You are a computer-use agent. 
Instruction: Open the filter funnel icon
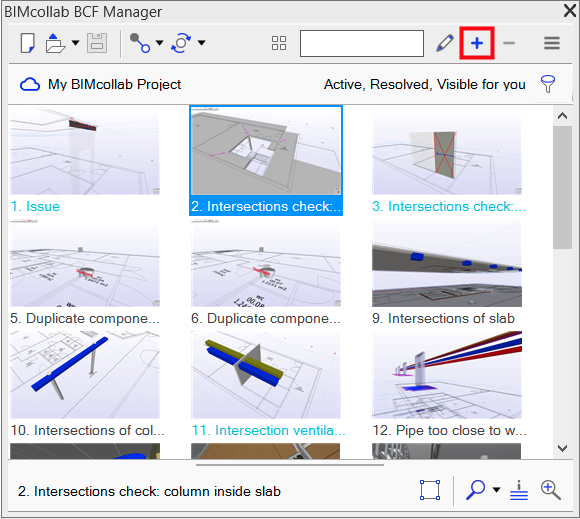click(x=548, y=84)
